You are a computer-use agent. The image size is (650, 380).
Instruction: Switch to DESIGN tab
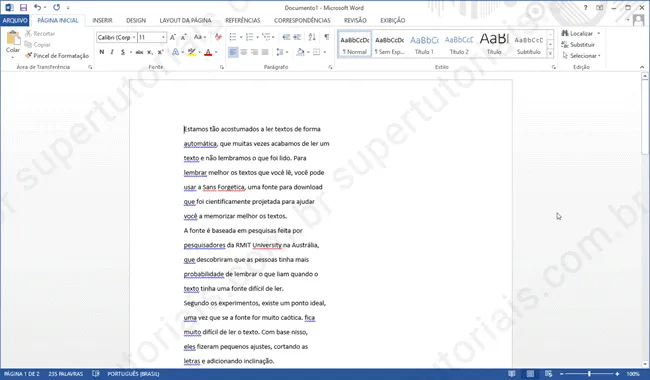click(x=136, y=20)
